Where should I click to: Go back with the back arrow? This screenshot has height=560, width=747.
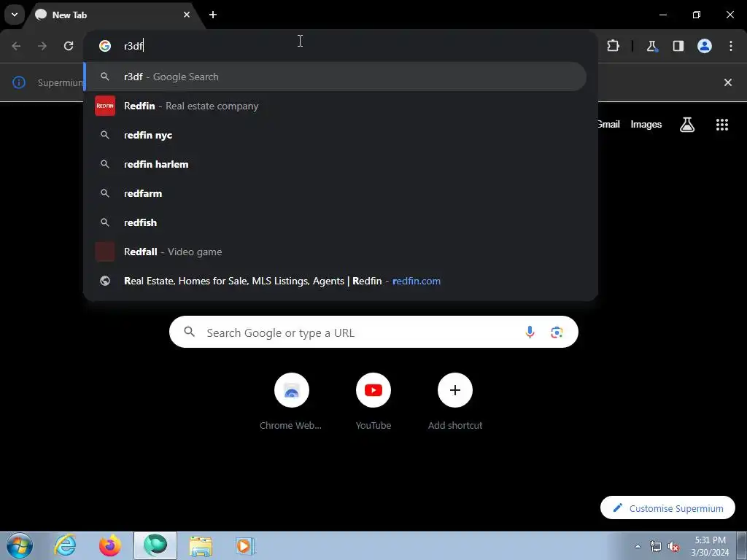(x=16, y=46)
